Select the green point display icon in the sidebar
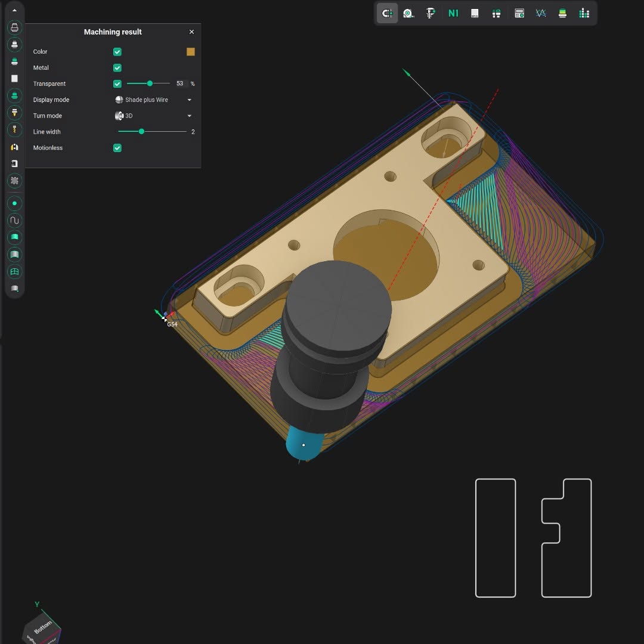 [14, 203]
